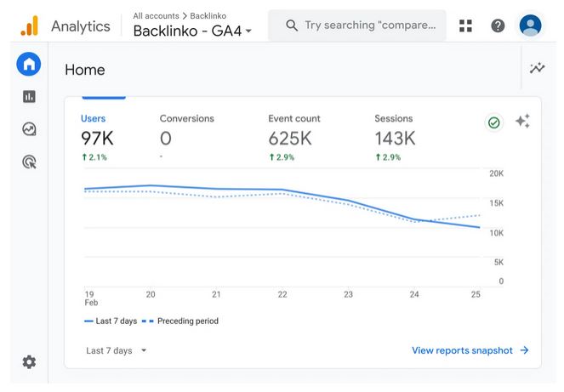564x392 pixels.
Task: Open the Help question mark icon
Action: tap(498, 26)
